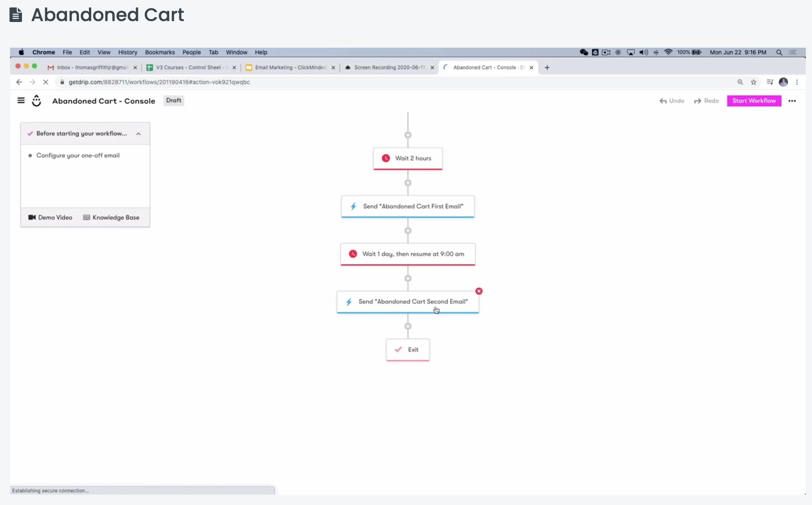The image size is (812, 505).
Task: Toggle the red error indicator on Second Email
Action: pyautogui.click(x=479, y=291)
